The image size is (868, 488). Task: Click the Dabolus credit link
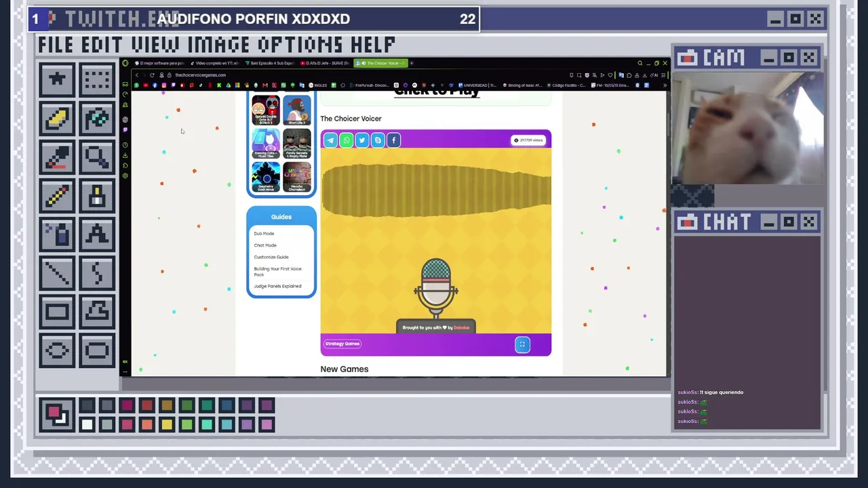point(461,327)
